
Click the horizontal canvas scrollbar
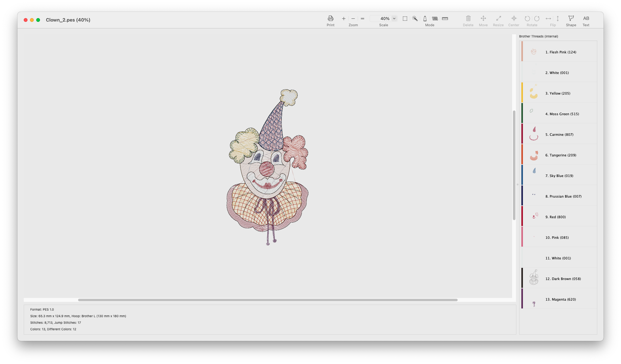tap(268, 300)
